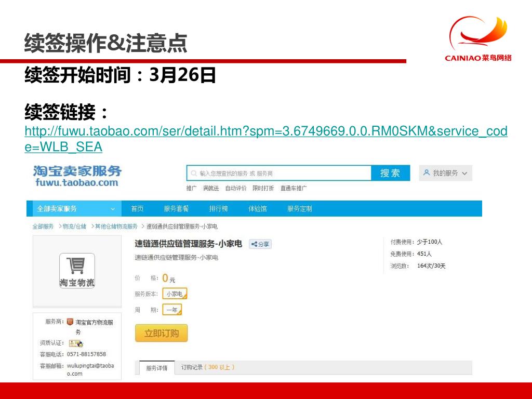Screen dimensions: 532x399
Task: Click 物流/仓储 breadcrumb link
Action: pyautogui.click(x=74, y=227)
